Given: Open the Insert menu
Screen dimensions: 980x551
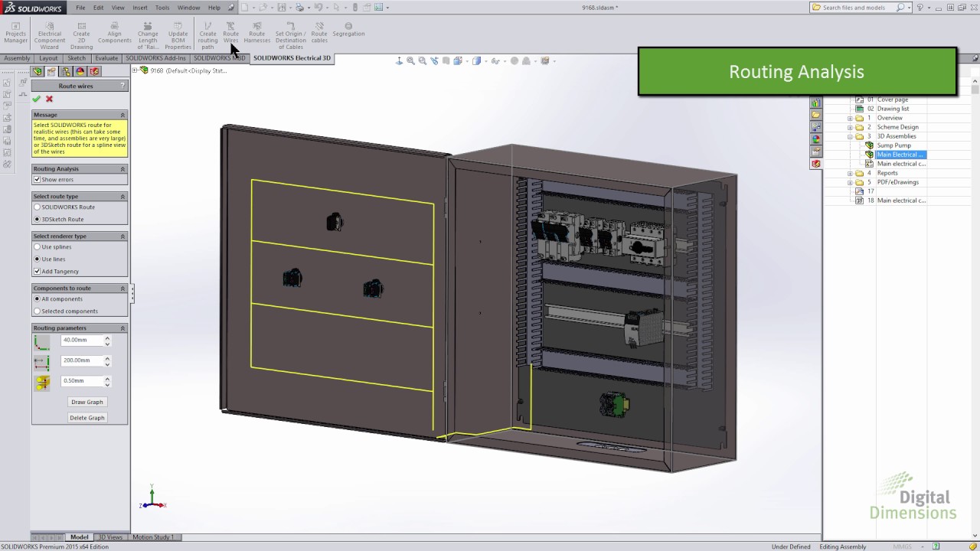Looking at the screenshot, I should point(140,8).
